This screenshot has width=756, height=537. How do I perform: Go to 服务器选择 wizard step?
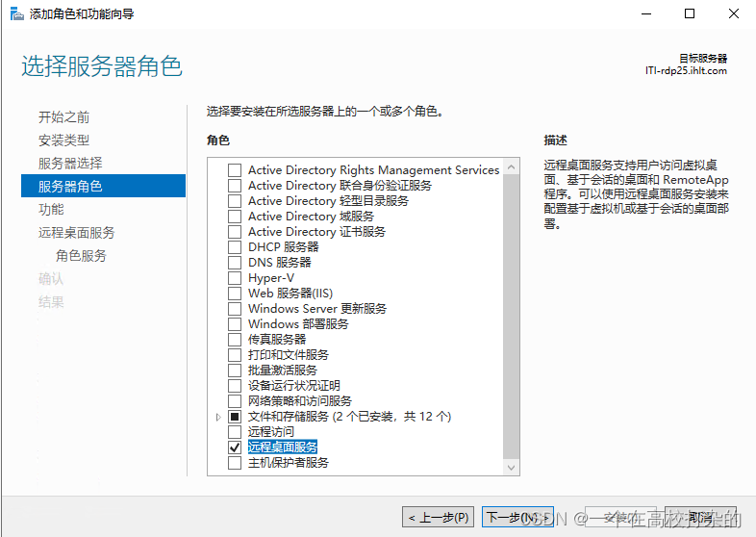pos(70,163)
